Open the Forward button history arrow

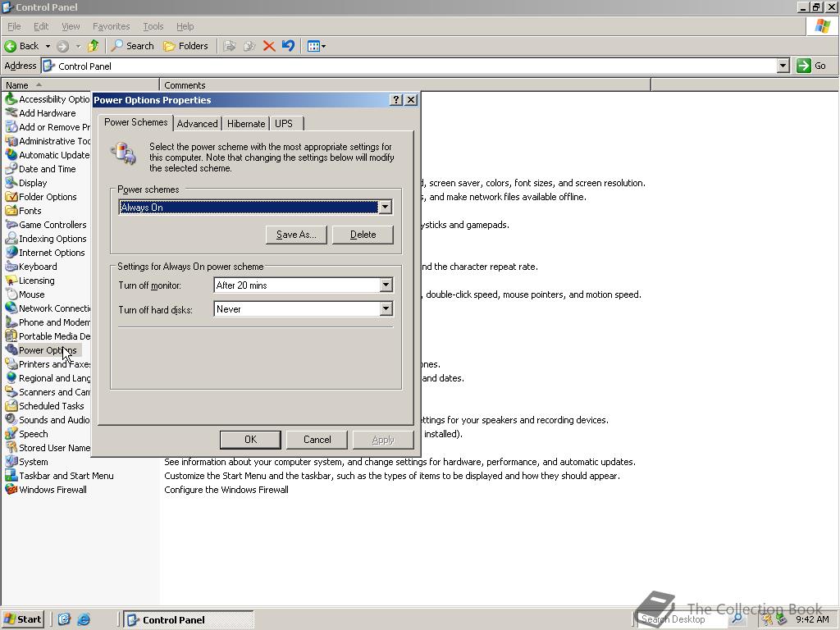click(78, 46)
